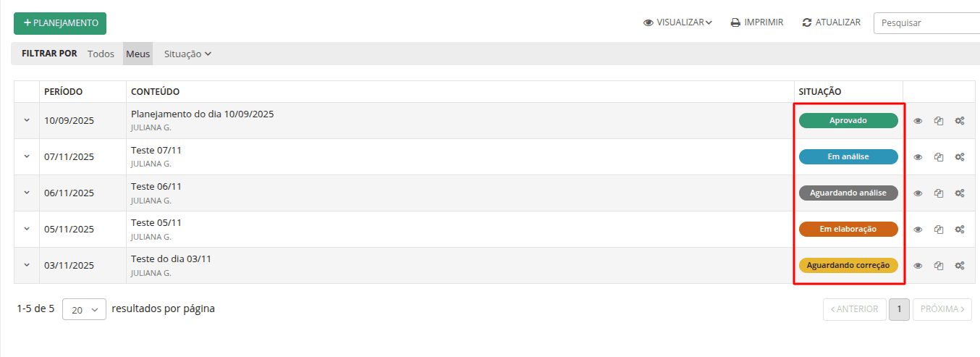The height and width of the screenshot is (357, 980).
Task: Click the Atualizar refresh button
Action: (832, 22)
